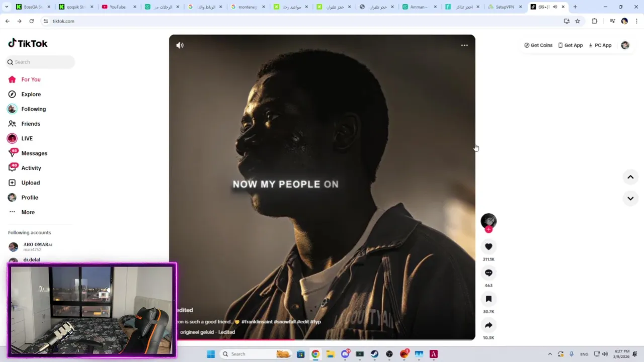Open the For You feed

24,79
